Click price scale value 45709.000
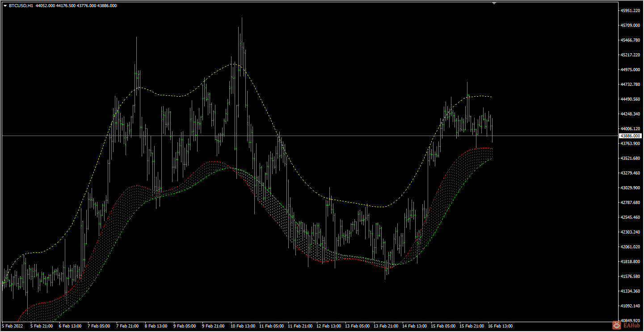The height and width of the screenshot is (332, 644). pyautogui.click(x=630, y=25)
